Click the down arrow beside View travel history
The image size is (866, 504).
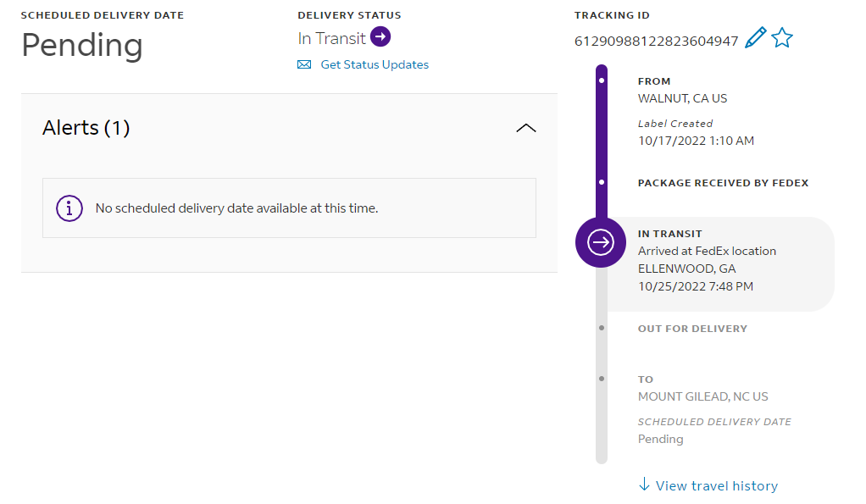coord(644,485)
